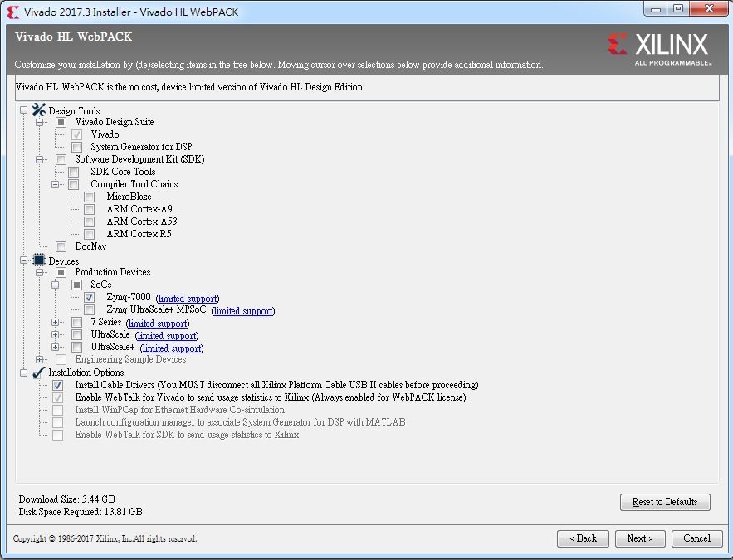Screen dimensions: 733x560
Task: Click the WebPACK description text box
Action: click(367, 87)
